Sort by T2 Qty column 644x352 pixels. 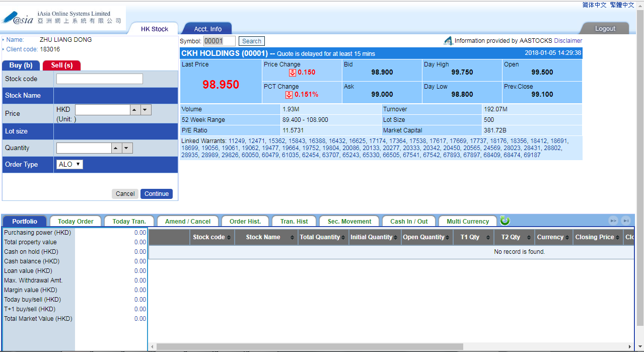(x=514, y=237)
